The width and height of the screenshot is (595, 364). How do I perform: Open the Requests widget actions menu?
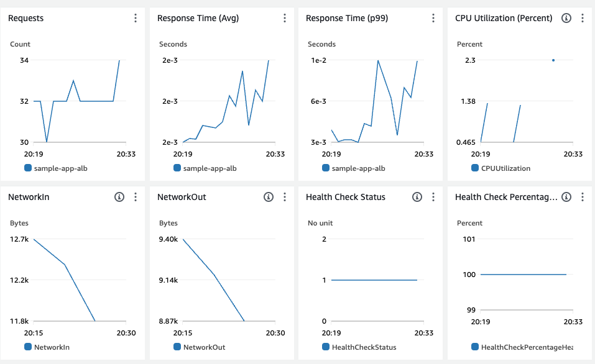click(x=136, y=18)
